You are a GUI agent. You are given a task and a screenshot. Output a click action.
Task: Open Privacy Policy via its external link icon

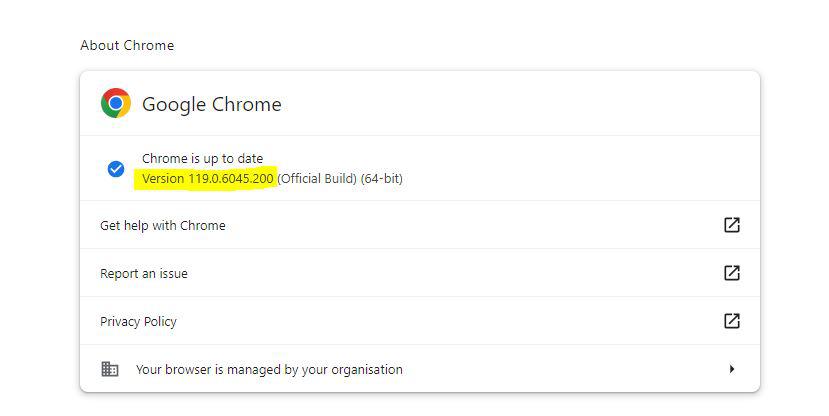tap(731, 321)
